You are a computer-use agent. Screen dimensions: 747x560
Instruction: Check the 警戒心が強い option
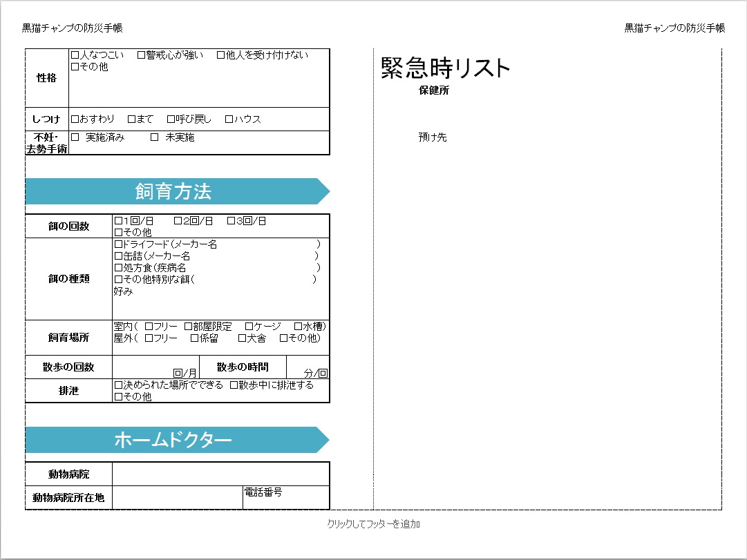(x=141, y=55)
